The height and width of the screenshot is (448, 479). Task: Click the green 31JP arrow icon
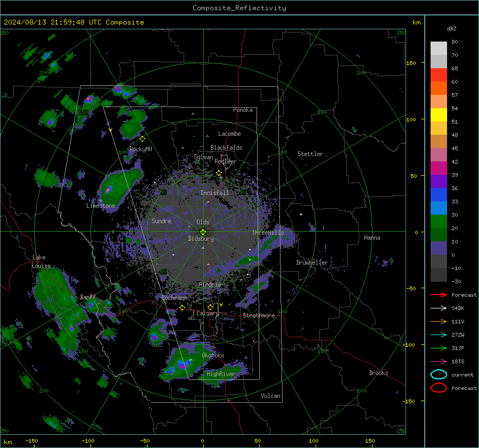click(439, 348)
